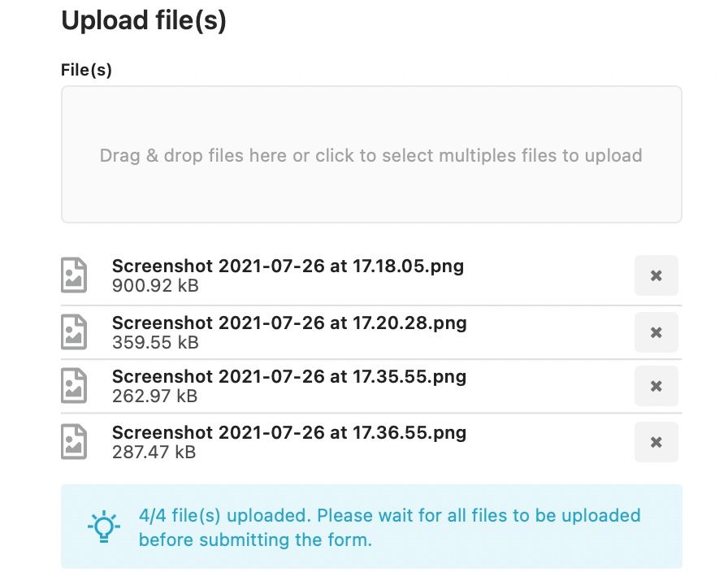Click the drag & drop upload area

(371, 155)
